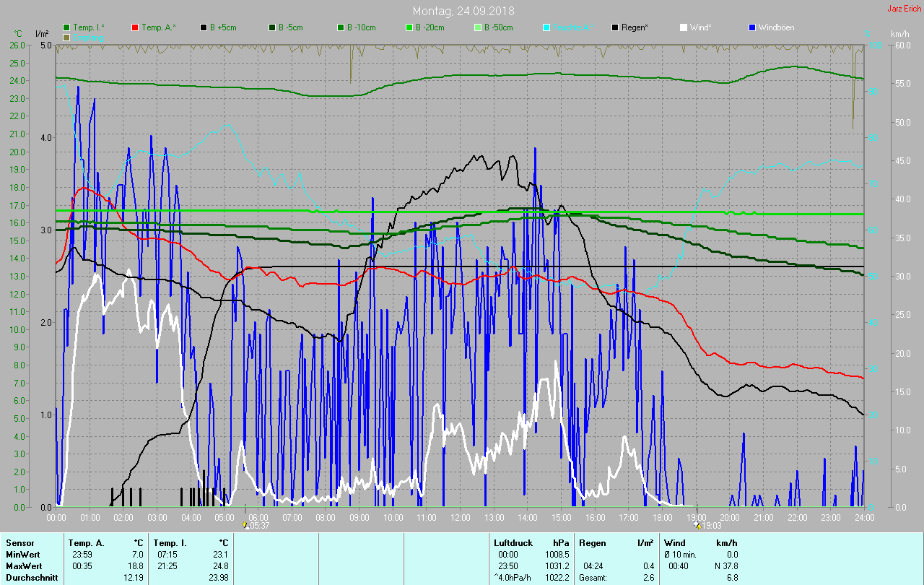Click the 12:00 time axis label
Image resolution: width=924 pixels, height=585 pixels.
460,518
